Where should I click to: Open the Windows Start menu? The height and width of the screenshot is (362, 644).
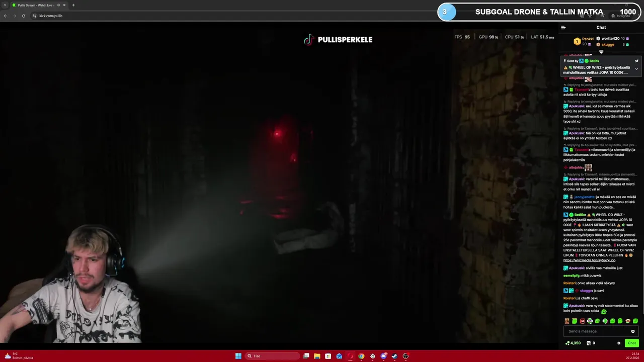click(238, 356)
